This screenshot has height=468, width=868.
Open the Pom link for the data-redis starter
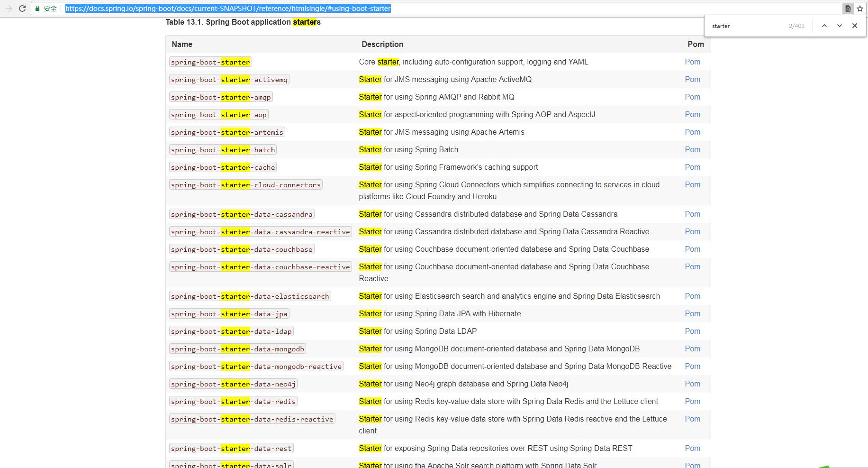pos(692,401)
